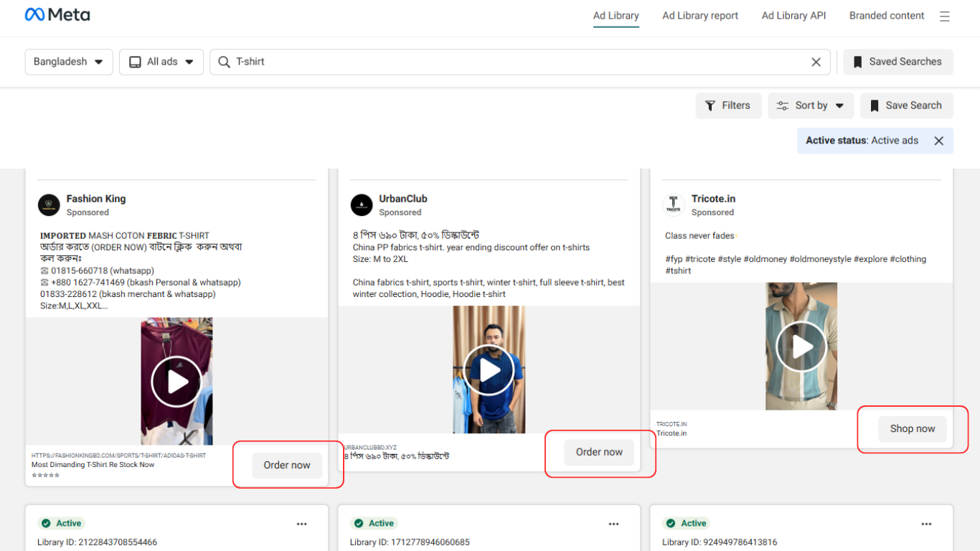Play the UrbanClub ad video

point(489,370)
